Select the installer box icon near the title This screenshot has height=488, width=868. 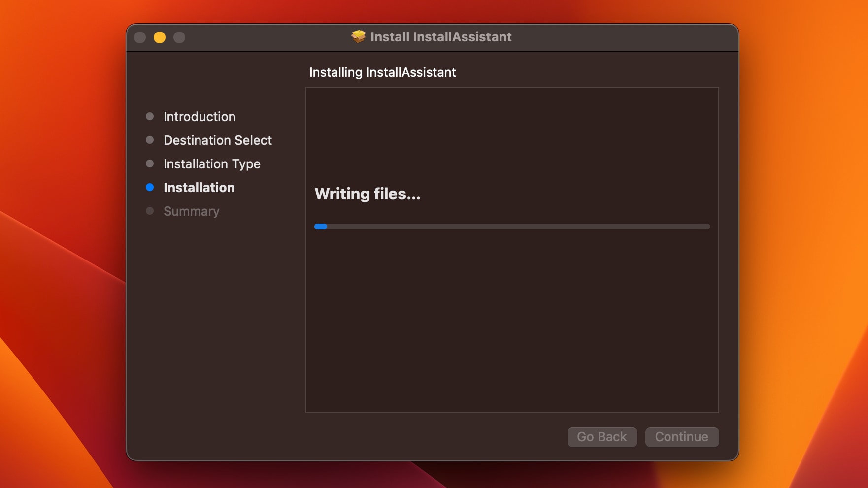358,36
